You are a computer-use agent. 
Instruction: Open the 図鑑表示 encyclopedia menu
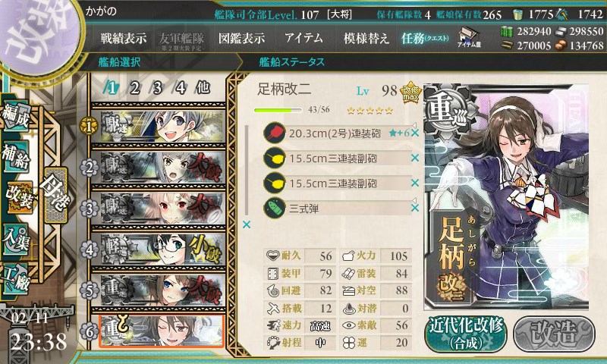pos(241,38)
